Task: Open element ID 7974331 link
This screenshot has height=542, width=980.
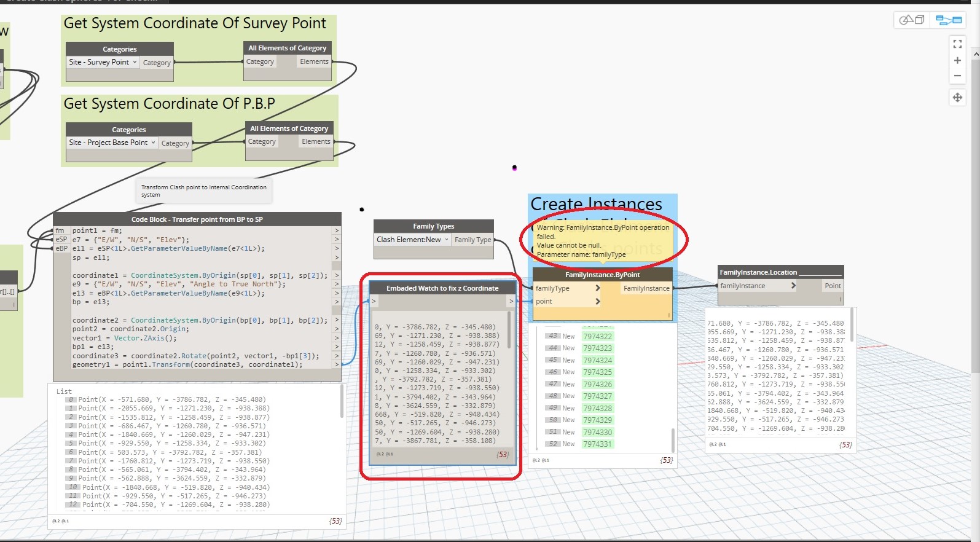Action: [597, 444]
